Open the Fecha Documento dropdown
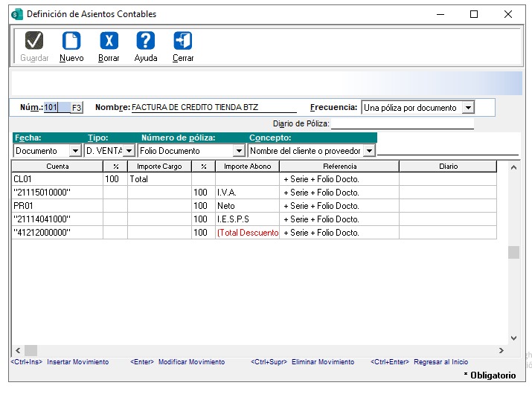This screenshot has height=397, width=532. coord(74,151)
